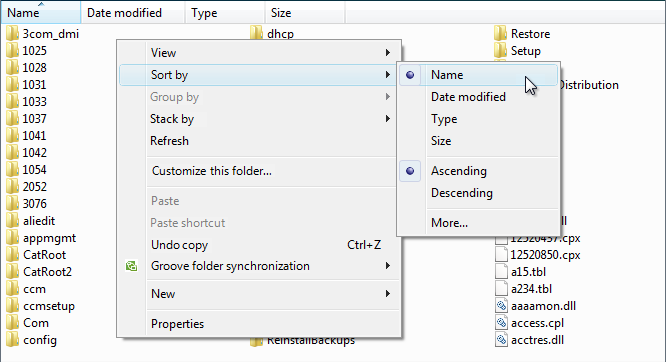The width and height of the screenshot is (666, 362).
Task: Select the 1033 folder icon
Action: [12, 102]
